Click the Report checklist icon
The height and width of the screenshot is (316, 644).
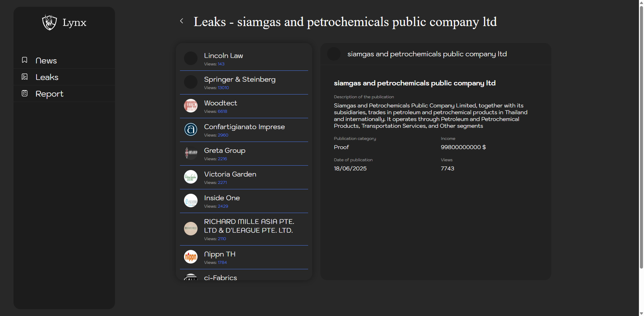(x=25, y=93)
